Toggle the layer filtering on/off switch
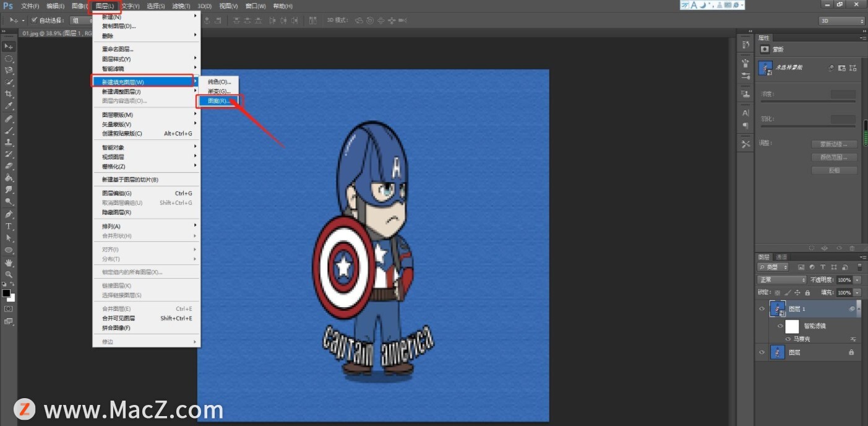This screenshot has width=868, height=426. tap(859, 267)
